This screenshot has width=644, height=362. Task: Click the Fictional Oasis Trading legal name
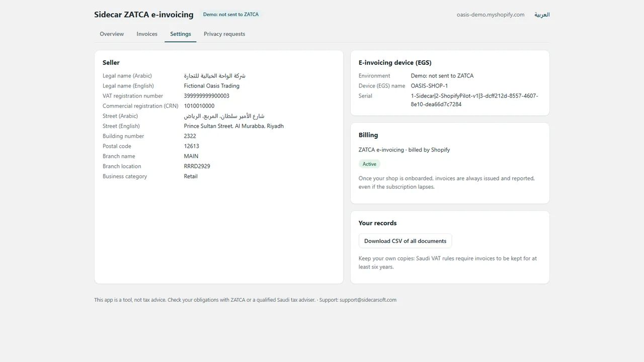[212, 86]
